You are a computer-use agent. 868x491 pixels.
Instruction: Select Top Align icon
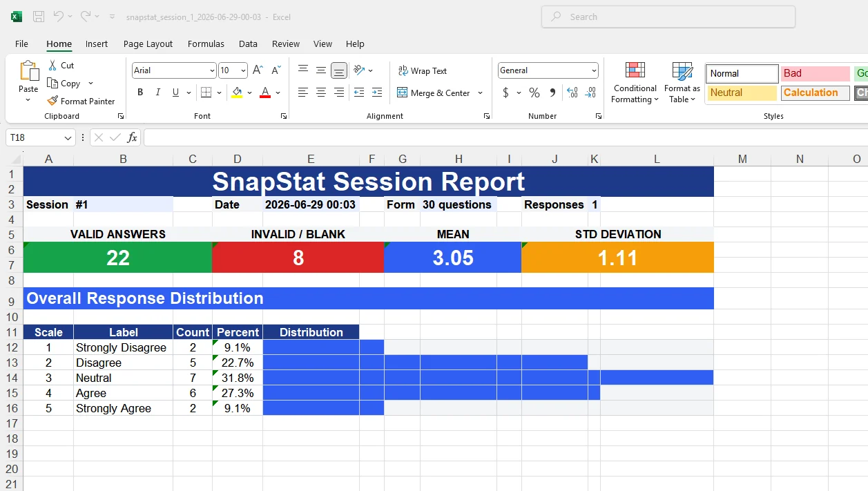[x=303, y=70]
